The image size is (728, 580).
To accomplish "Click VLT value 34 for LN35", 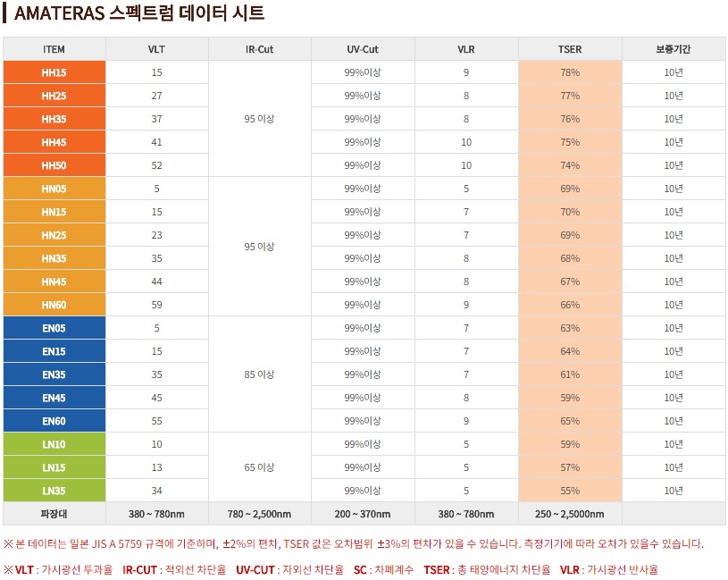I will 157,491.
